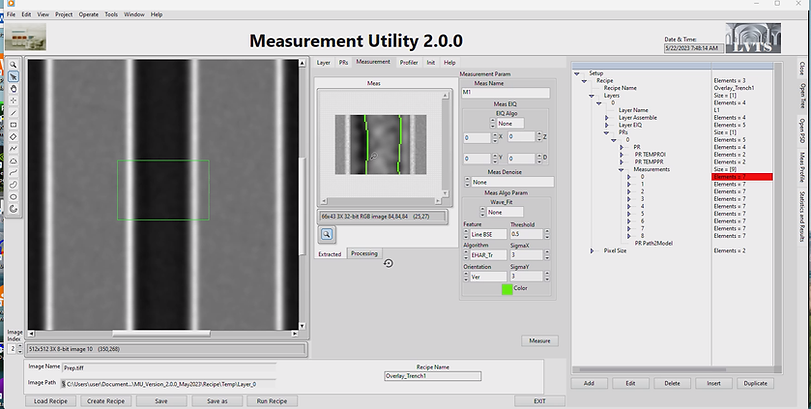The height and width of the screenshot is (409, 811).
Task: Click the Meas Name input field M1
Action: click(x=505, y=93)
